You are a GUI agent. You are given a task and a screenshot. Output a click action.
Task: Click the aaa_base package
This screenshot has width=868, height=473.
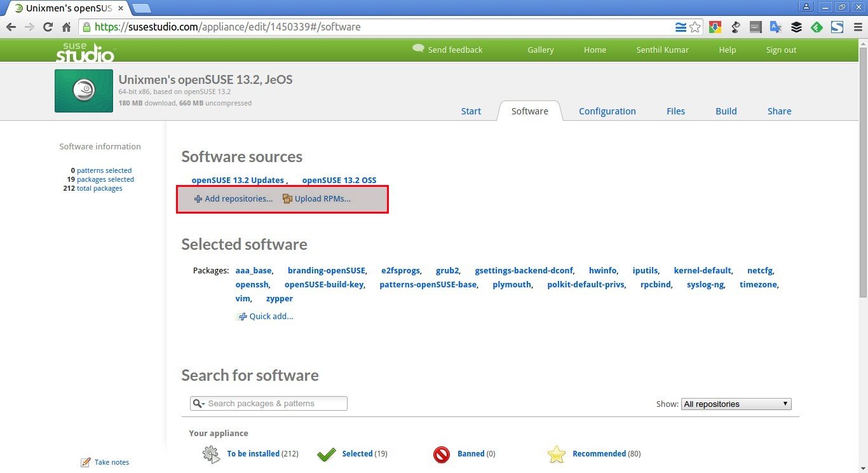(254, 270)
